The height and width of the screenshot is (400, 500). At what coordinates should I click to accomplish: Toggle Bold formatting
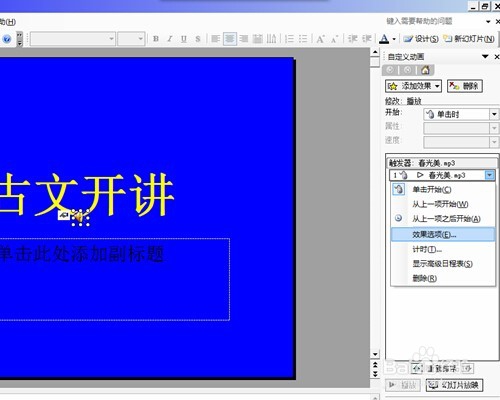point(156,39)
